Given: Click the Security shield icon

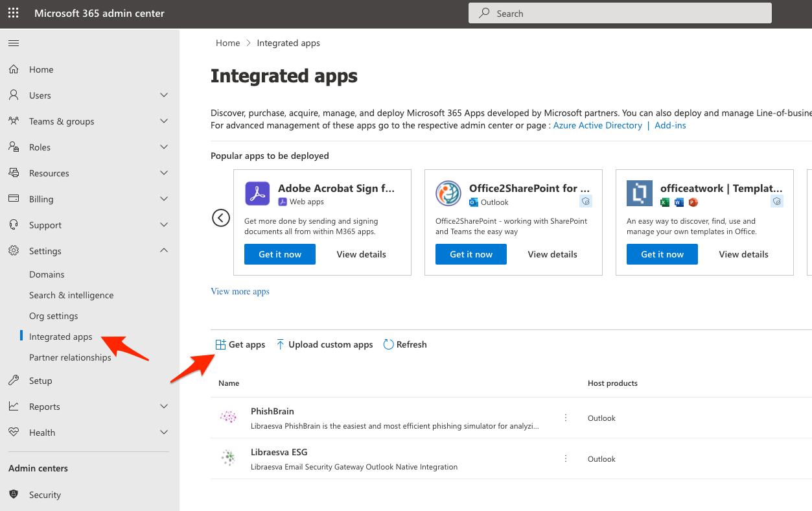Looking at the screenshot, I should (x=14, y=495).
